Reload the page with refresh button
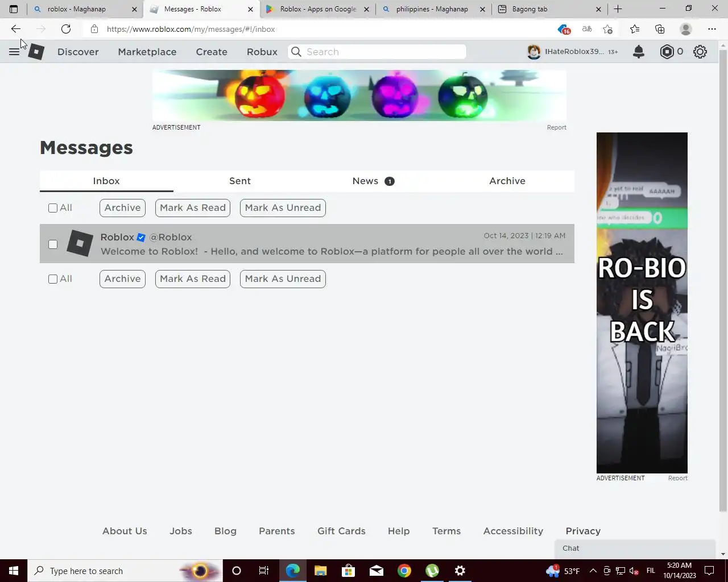 pyautogui.click(x=66, y=29)
